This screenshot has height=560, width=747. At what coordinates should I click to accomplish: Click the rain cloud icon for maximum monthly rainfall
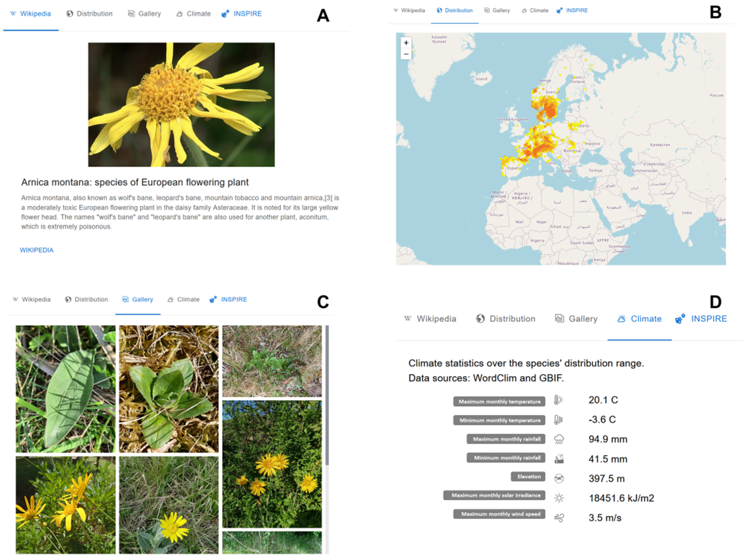[559, 439]
